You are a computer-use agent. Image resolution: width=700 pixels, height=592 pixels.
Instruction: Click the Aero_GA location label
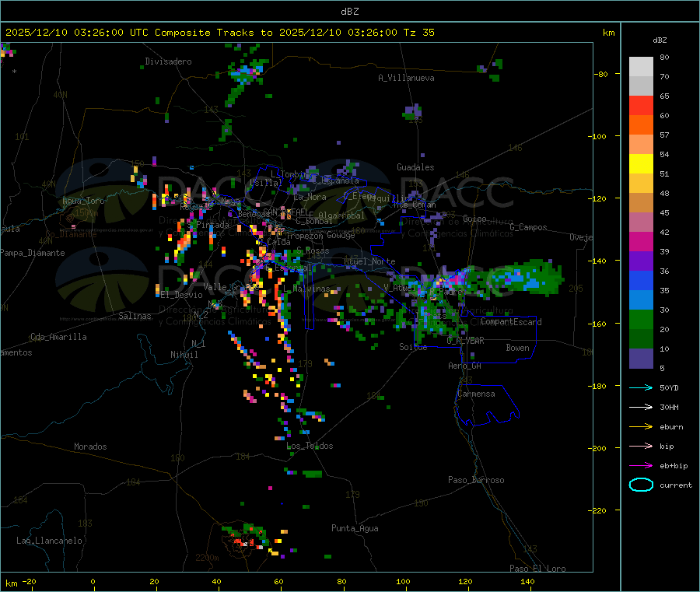[x=464, y=366]
